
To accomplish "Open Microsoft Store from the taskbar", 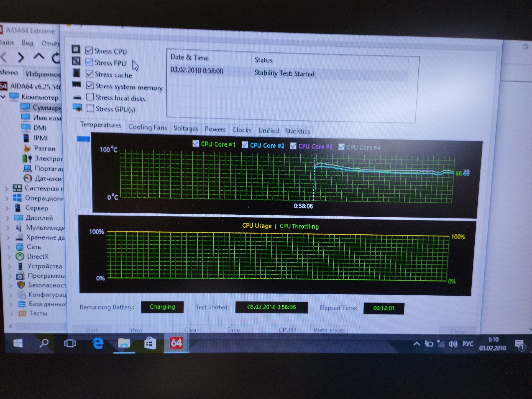I will 150,344.
